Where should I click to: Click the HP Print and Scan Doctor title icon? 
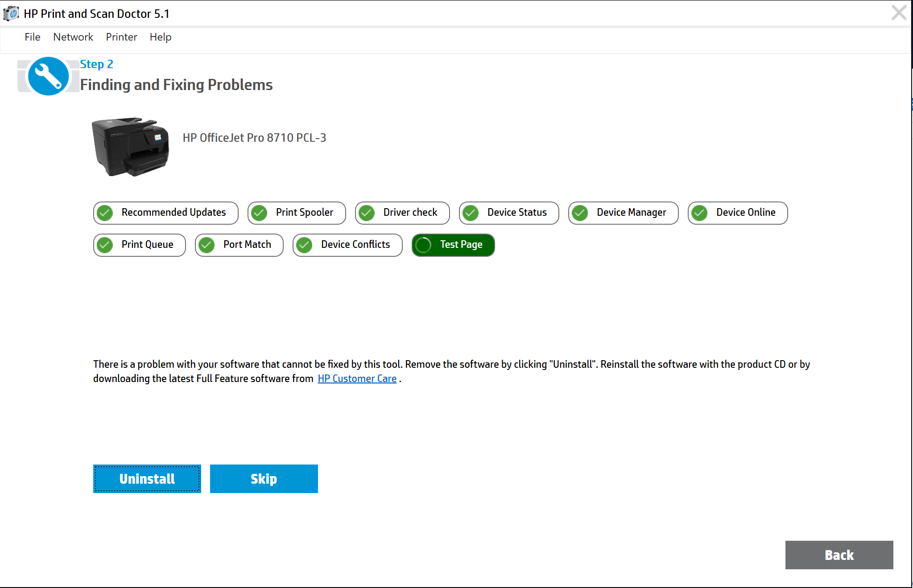click(11, 13)
